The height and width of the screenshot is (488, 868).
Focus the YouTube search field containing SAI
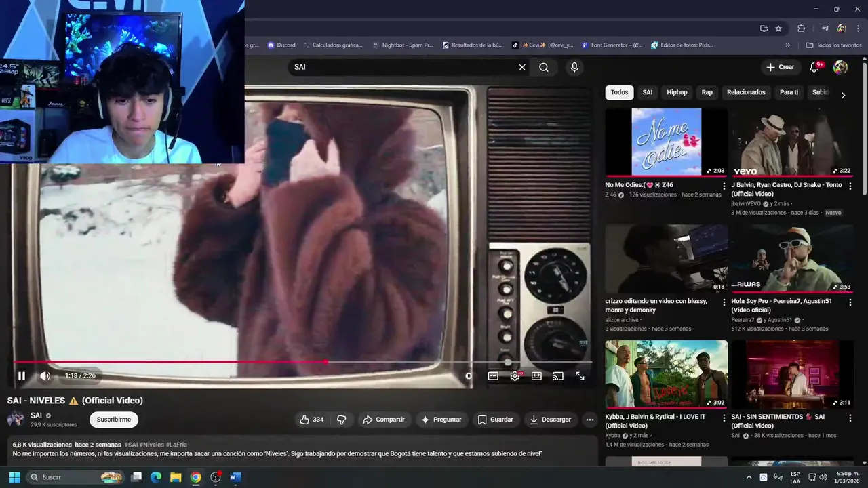pyautogui.click(x=403, y=67)
